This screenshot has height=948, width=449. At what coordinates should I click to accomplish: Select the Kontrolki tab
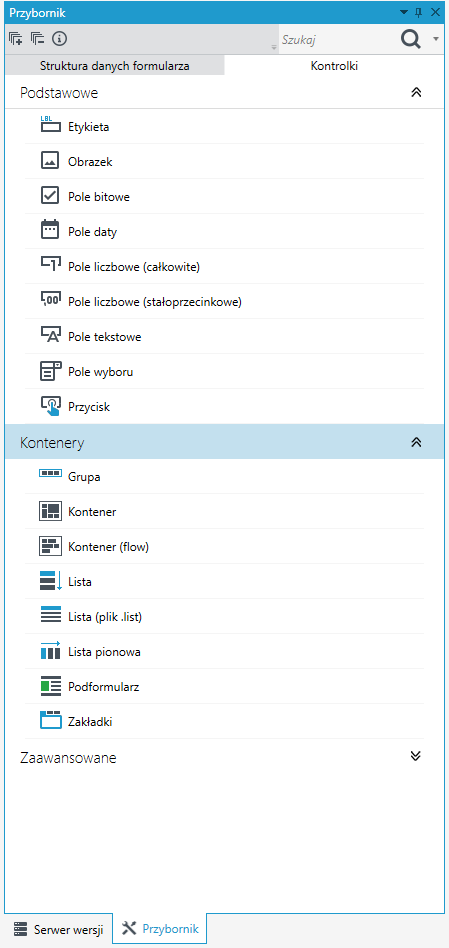pyautogui.click(x=334, y=66)
